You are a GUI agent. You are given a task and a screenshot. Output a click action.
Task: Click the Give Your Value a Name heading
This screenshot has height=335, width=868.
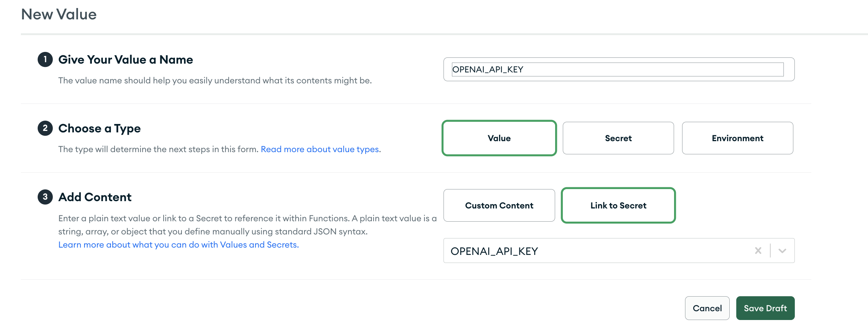pos(126,60)
